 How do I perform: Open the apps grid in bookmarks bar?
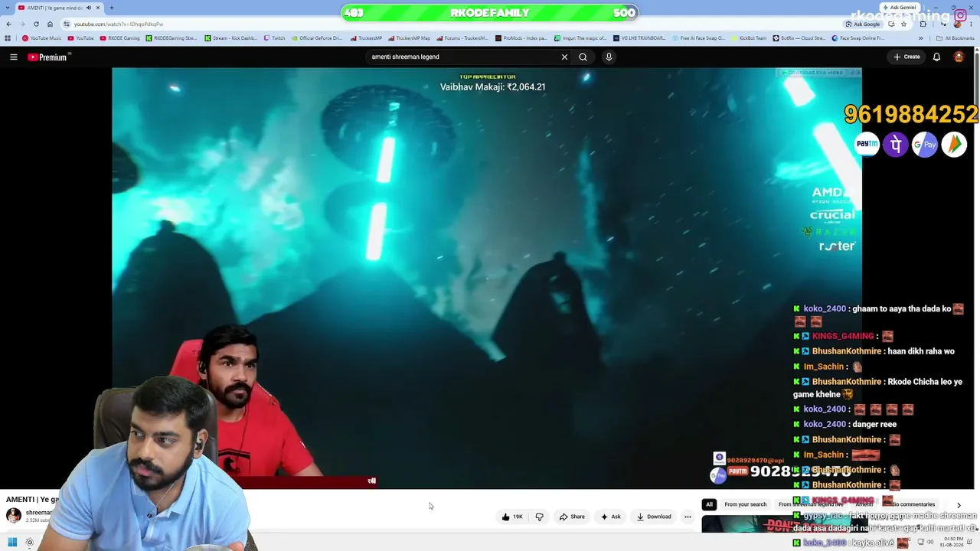pyautogui.click(x=8, y=37)
